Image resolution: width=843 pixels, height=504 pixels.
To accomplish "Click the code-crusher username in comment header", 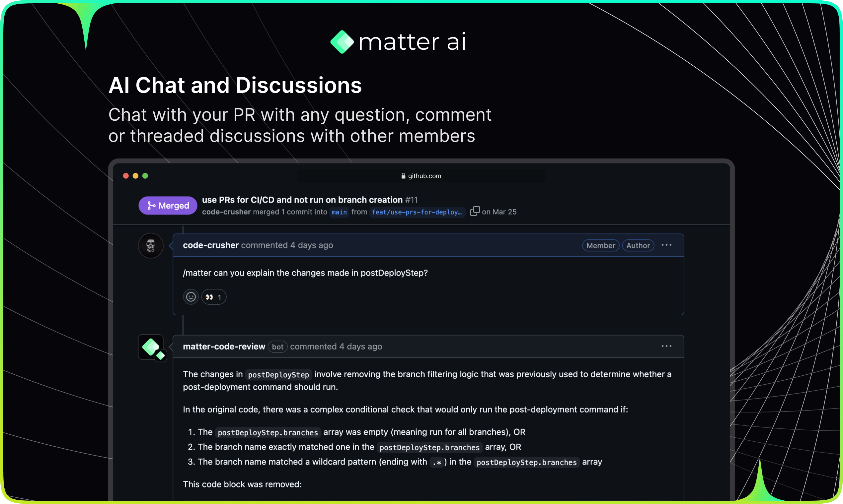I will [210, 245].
